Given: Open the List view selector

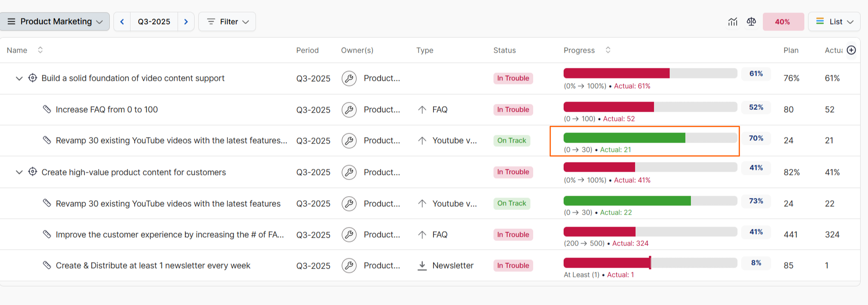Looking at the screenshot, I should 834,22.
